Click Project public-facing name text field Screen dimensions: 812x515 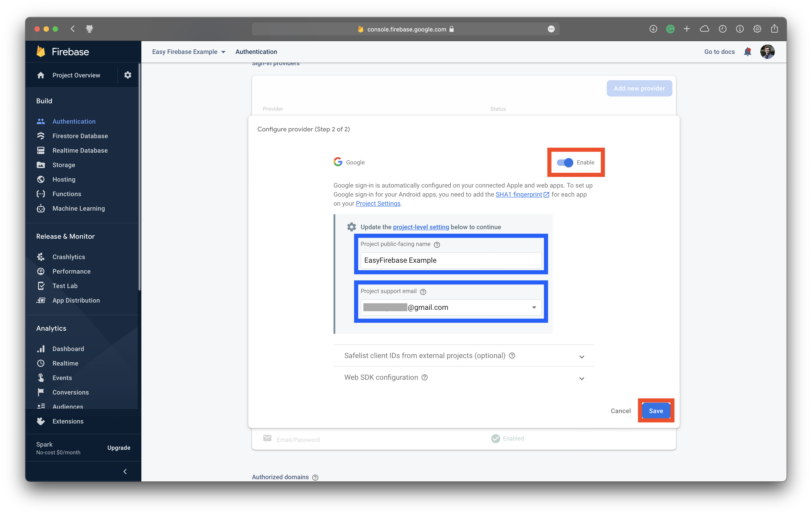[450, 260]
